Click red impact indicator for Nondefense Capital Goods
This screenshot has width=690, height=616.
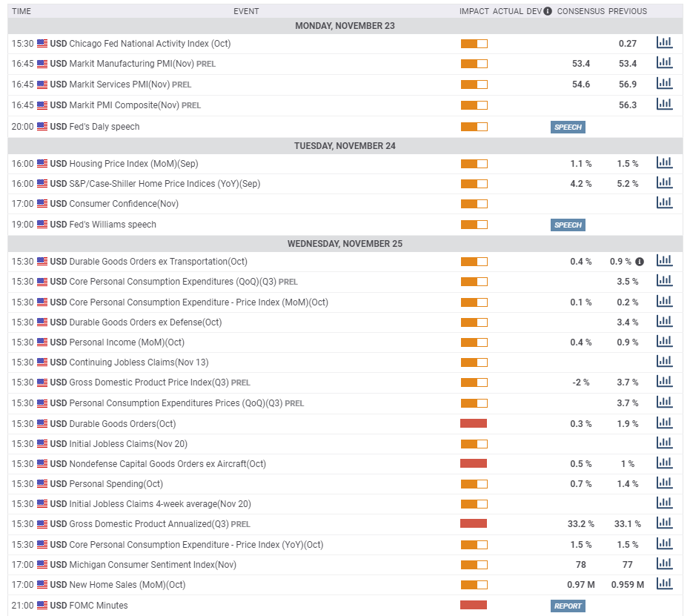click(474, 463)
